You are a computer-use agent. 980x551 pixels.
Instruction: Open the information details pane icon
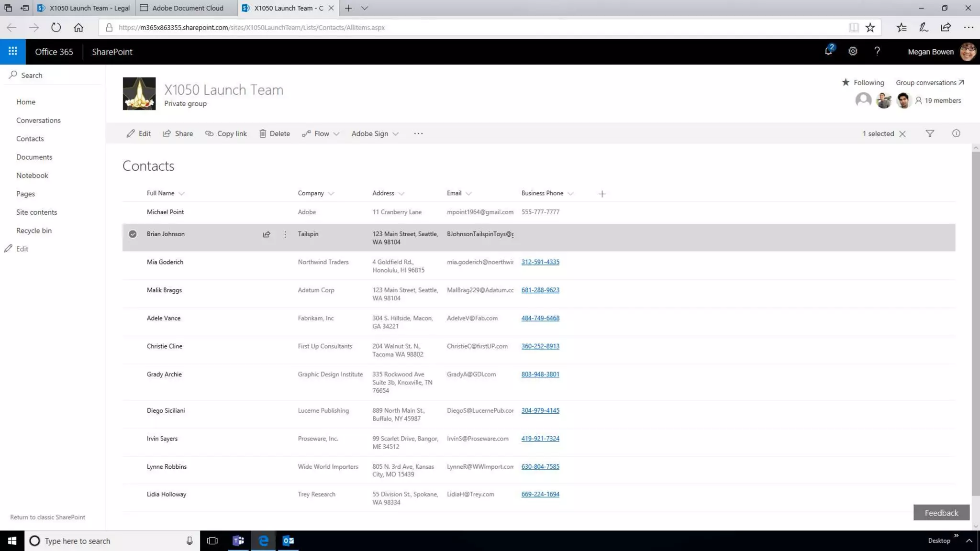[x=956, y=133]
